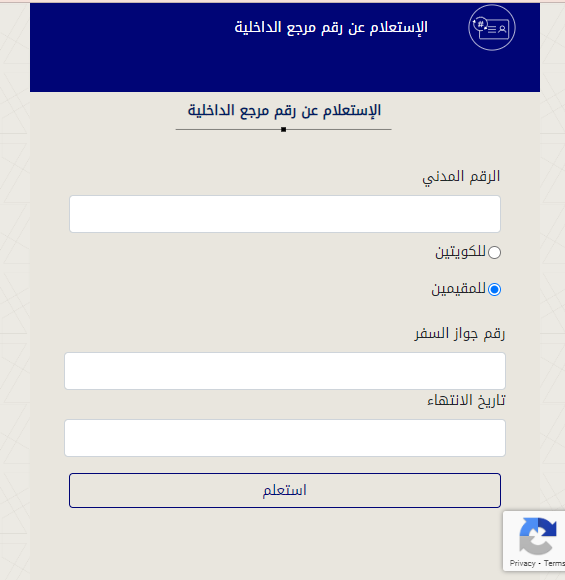
Task: Select the للكويتين radio button
Action: [494, 252]
